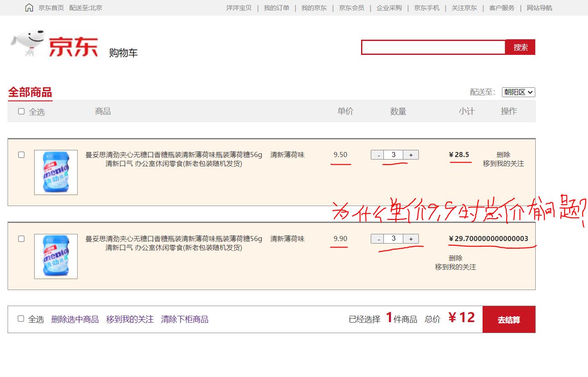Image resolution: width=588 pixels, height=377 pixels.
Task: Decrease quantity of the 9.50 item
Action: [378, 155]
